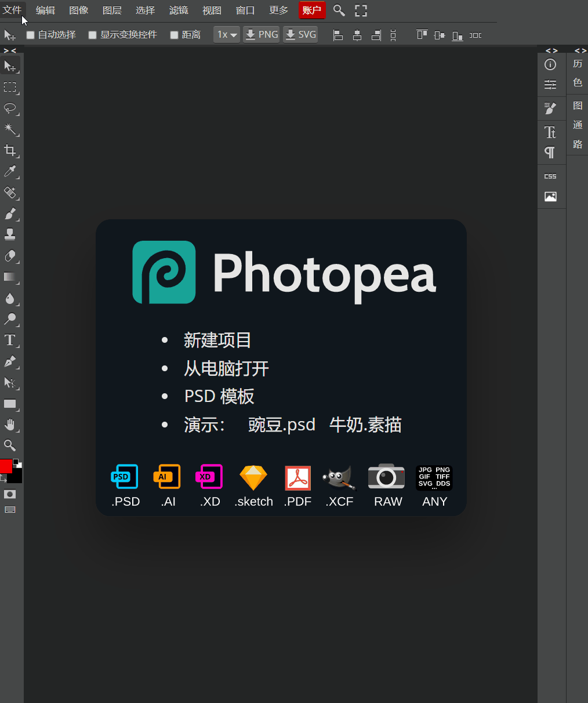Open the image thumbnail panel icon
This screenshot has height=703, width=588.
[x=550, y=197]
